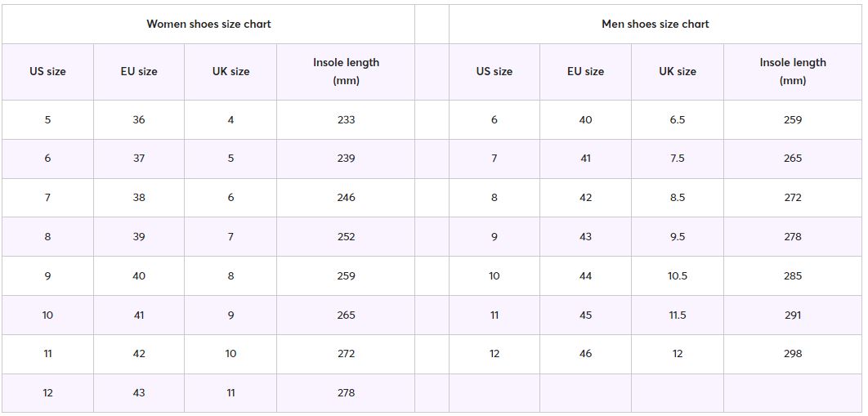Select men's UK size 10.5 cell

[x=678, y=276]
